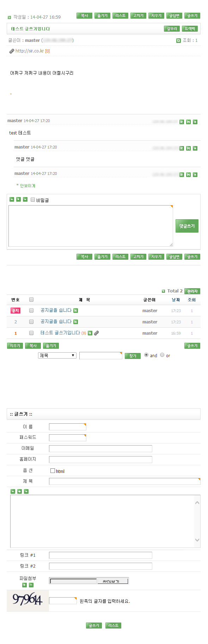
Task: Click top 복사 copy button
Action: pos(84,16)
